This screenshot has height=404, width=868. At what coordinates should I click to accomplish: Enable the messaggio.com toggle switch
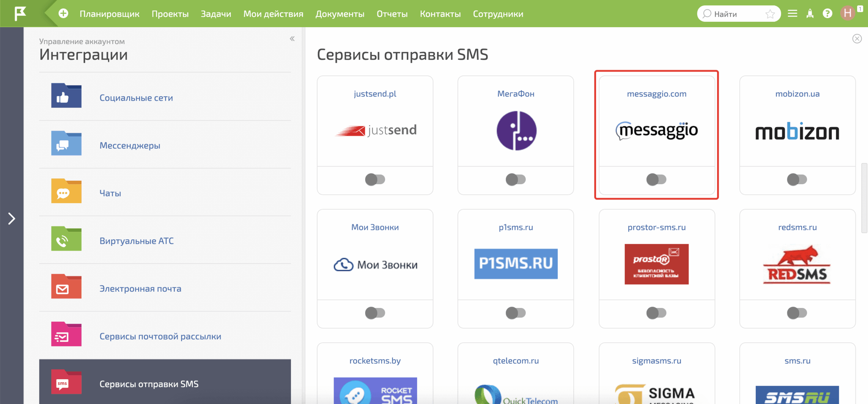pos(656,179)
